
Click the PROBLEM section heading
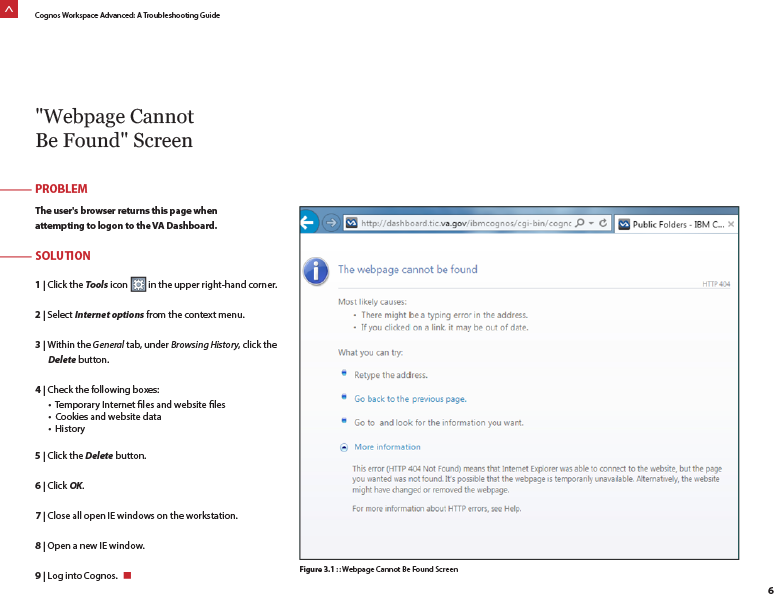coord(61,189)
